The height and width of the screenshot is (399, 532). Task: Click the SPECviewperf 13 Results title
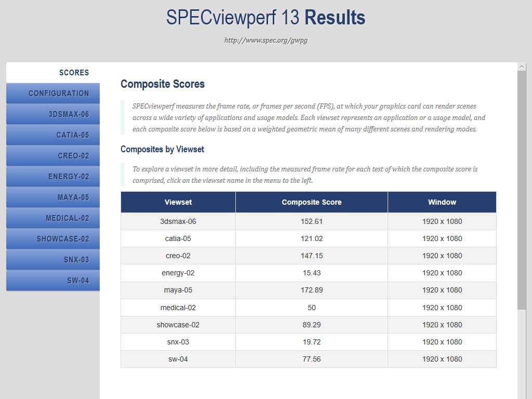(265, 17)
